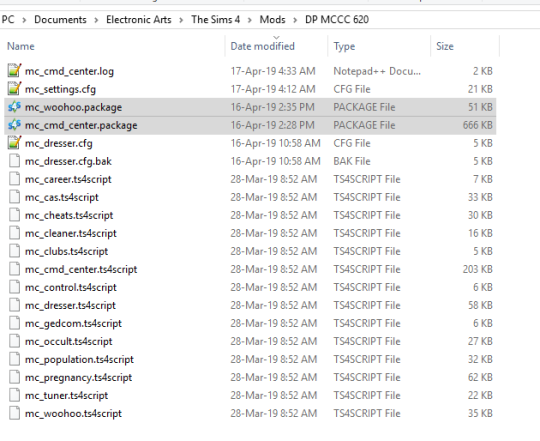Screen dimensions: 540x441
Task: Click the mc_career.ts4script file icon
Action: [x=14, y=179]
